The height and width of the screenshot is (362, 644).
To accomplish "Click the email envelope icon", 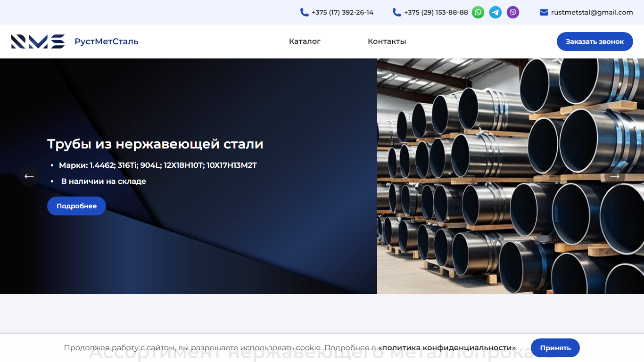I will point(544,12).
